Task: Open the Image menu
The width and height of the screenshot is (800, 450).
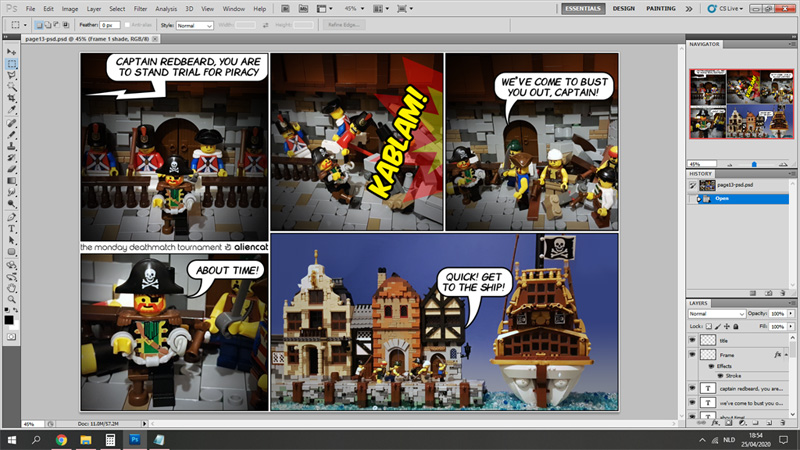Action: [x=70, y=9]
